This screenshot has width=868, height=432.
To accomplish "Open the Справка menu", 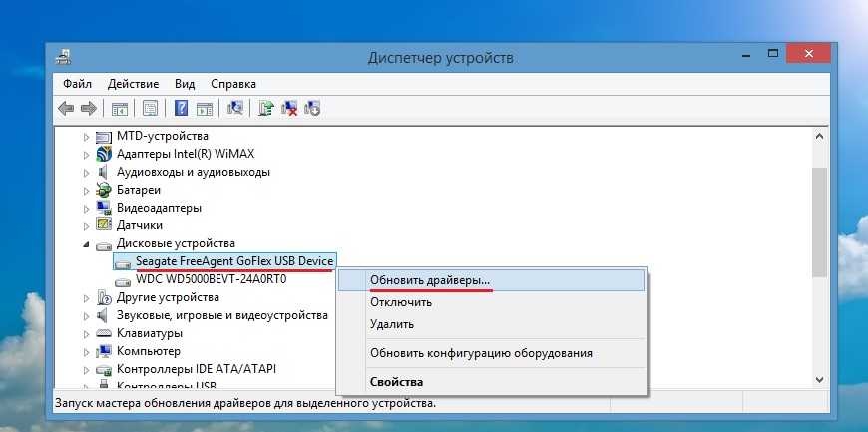I will pyautogui.click(x=233, y=84).
